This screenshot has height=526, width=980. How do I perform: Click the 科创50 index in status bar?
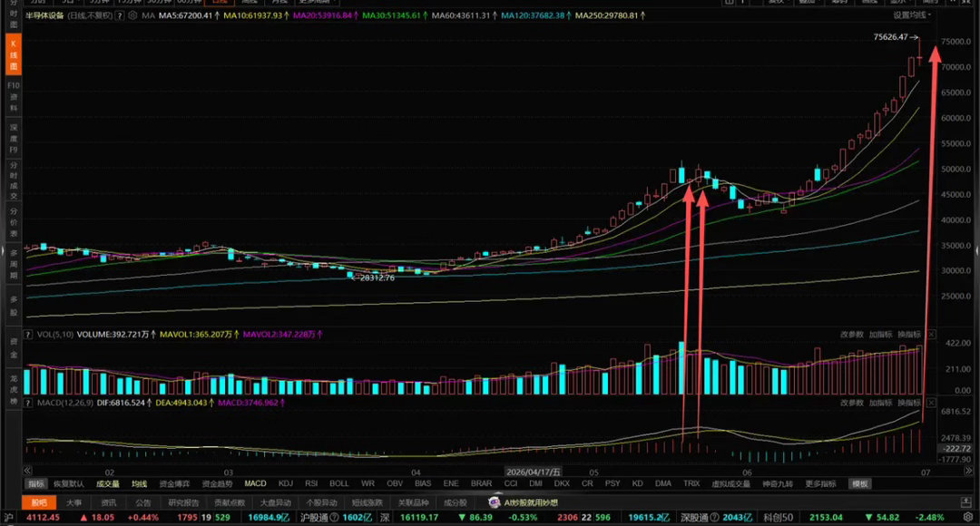pyautogui.click(x=779, y=517)
